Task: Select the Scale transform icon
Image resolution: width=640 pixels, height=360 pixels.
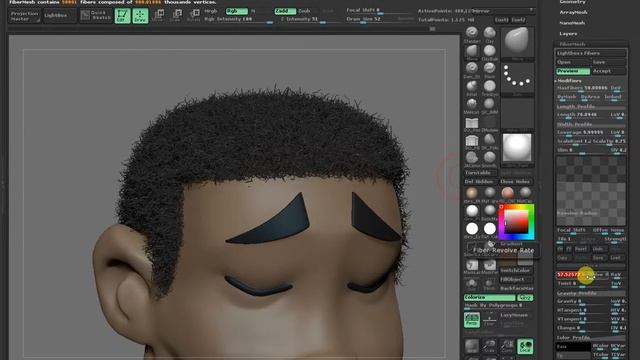Action: [176, 16]
